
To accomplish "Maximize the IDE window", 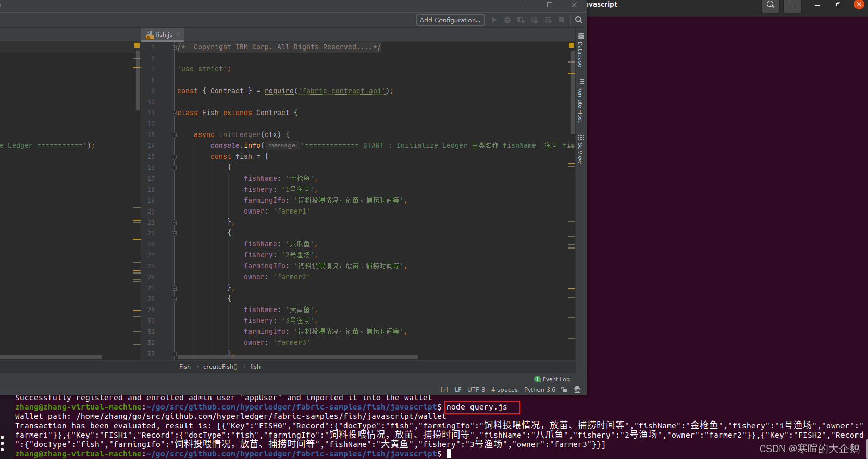I will [550, 5].
